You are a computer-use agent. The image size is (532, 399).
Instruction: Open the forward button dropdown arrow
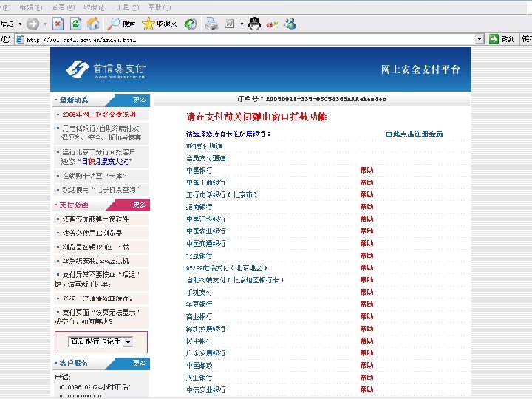45,24
